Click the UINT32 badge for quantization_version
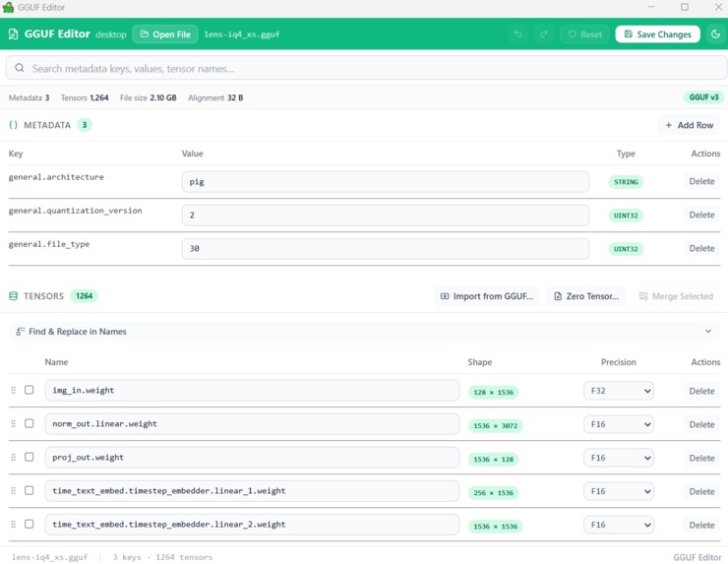 pyautogui.click(x=626, y=216)
